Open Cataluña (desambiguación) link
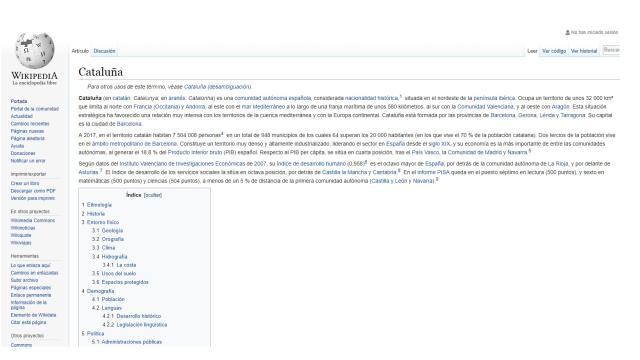 coord(218,87)
